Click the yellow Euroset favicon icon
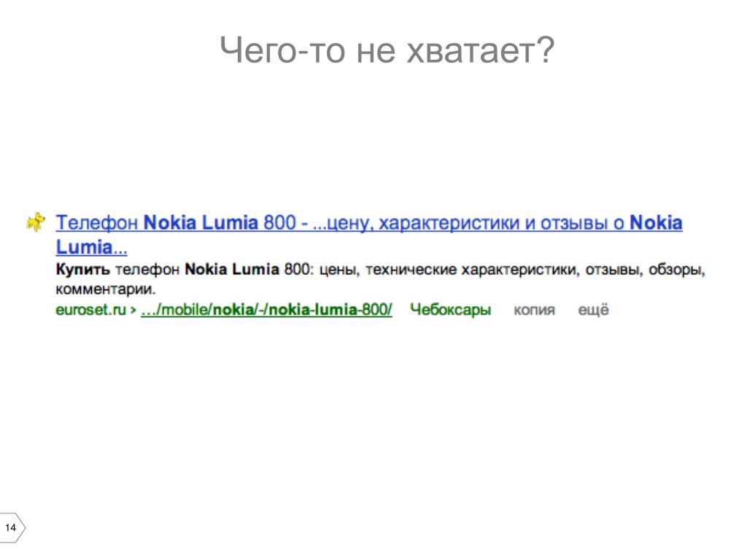Screen dimensions: 747x560 (36, 222)
